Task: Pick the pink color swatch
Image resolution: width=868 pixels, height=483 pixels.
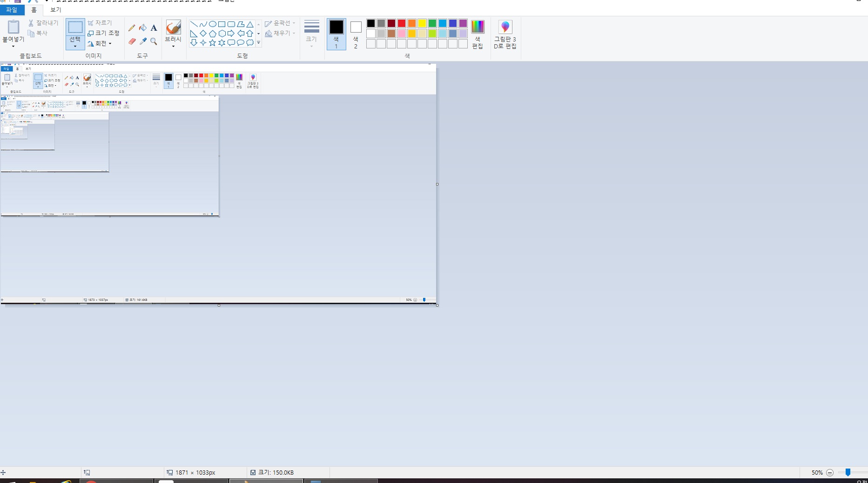Action: click(x=402, y=34)
